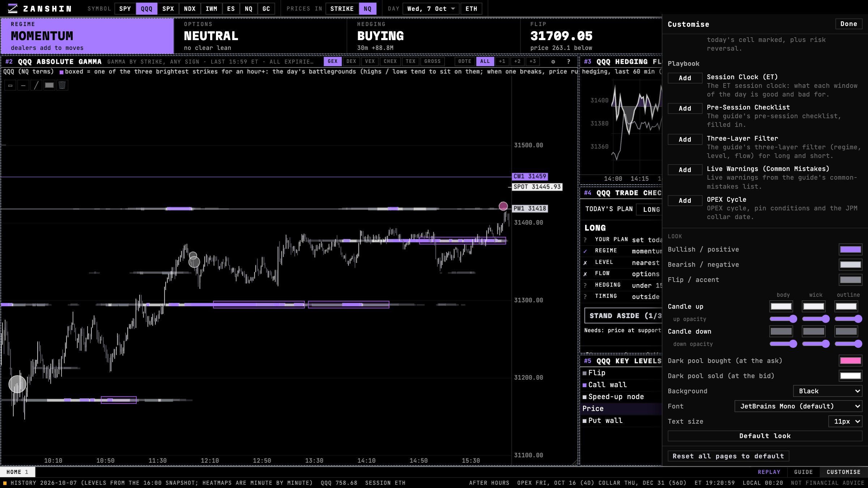Image resolution: width=868 pixels, height=488 pixels.
Task: Open Today's Plan LONG selector
Action: (650, 209)
